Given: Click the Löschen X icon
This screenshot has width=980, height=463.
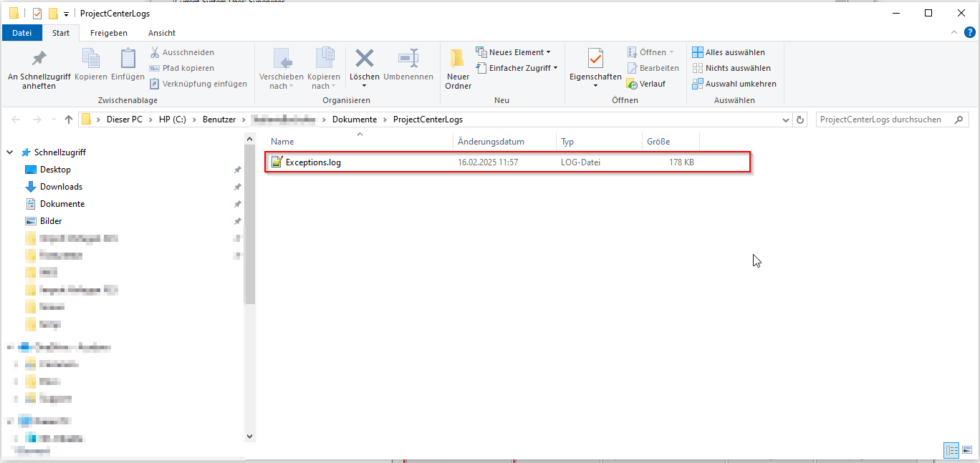Looking at the screenshot, I should coord(365,59).
